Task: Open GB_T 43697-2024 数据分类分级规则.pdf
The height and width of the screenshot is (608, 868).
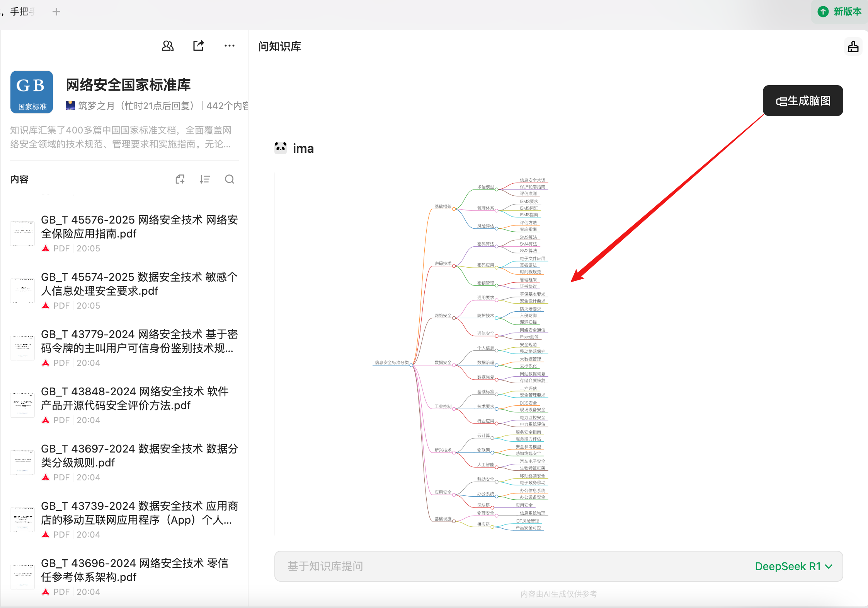Action: pos(139,456)
